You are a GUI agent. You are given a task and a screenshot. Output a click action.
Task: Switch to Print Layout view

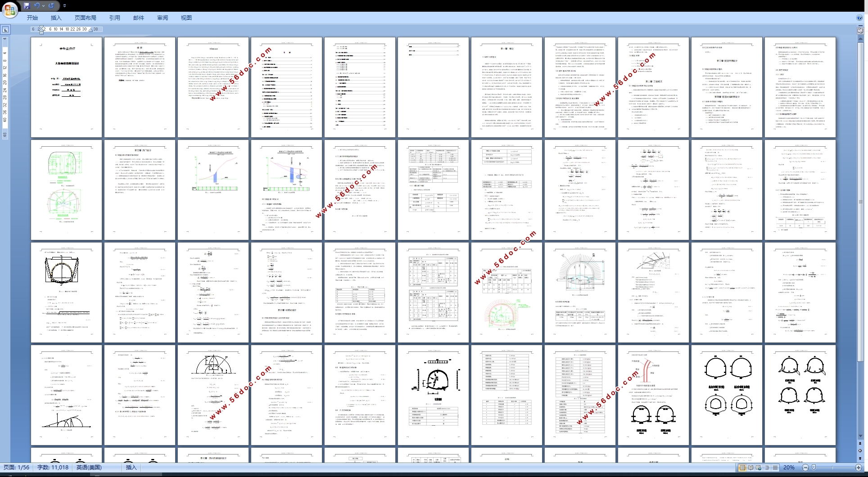pos(742,468)
